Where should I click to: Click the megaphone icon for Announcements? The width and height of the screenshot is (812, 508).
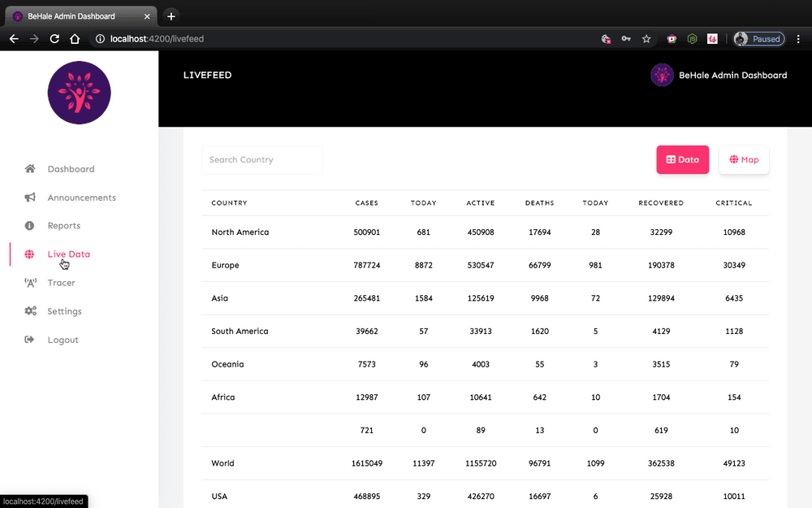tap(30, 198)
